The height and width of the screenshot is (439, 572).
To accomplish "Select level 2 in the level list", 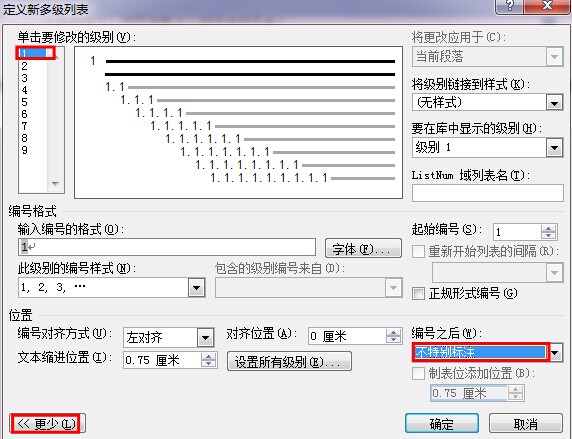I will pos(24,66).
